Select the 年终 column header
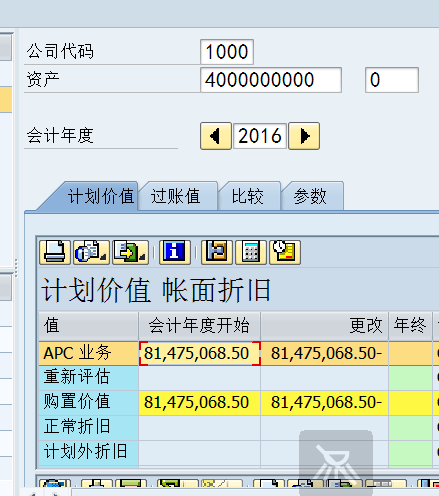 pyautogui.click(x=410, y=326)
